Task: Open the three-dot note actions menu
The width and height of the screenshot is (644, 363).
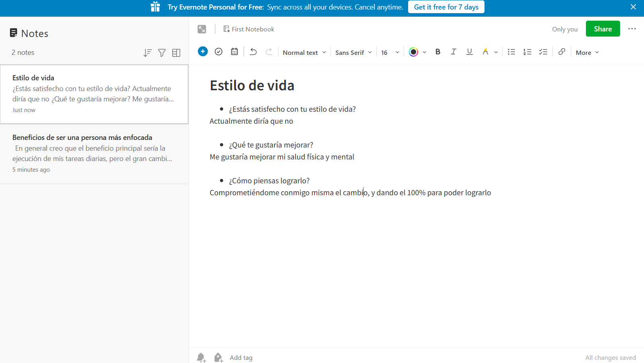Action: coord(632,29)
